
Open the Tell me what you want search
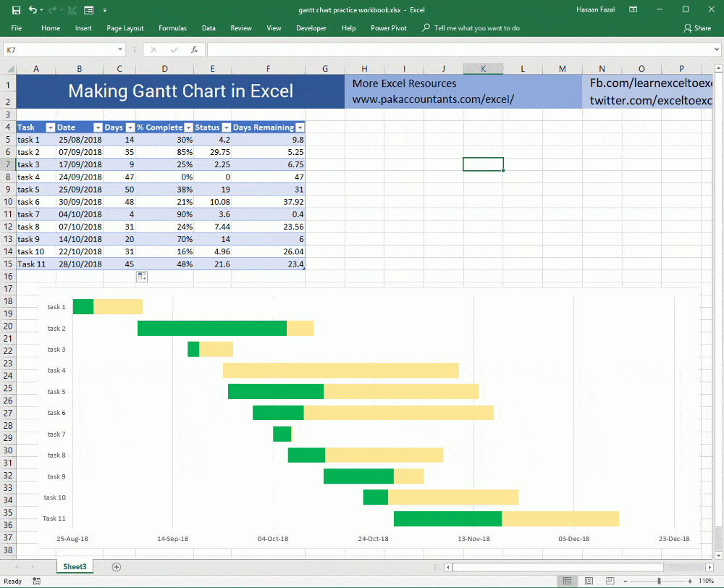click(478, 28)
